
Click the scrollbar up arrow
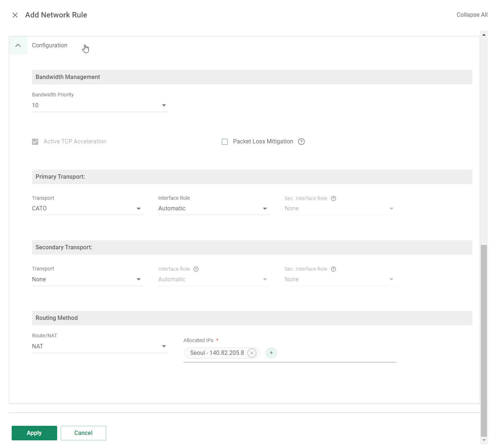(484, 35)
